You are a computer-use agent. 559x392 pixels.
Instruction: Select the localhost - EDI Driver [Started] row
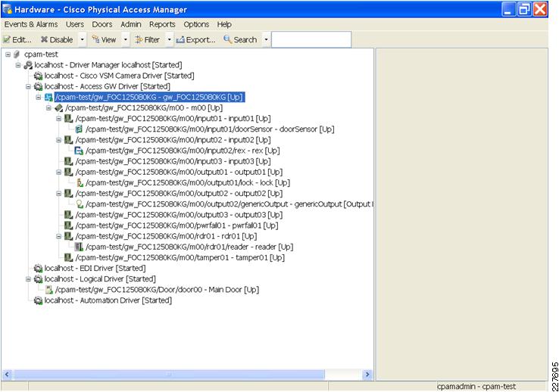(95, 268)
